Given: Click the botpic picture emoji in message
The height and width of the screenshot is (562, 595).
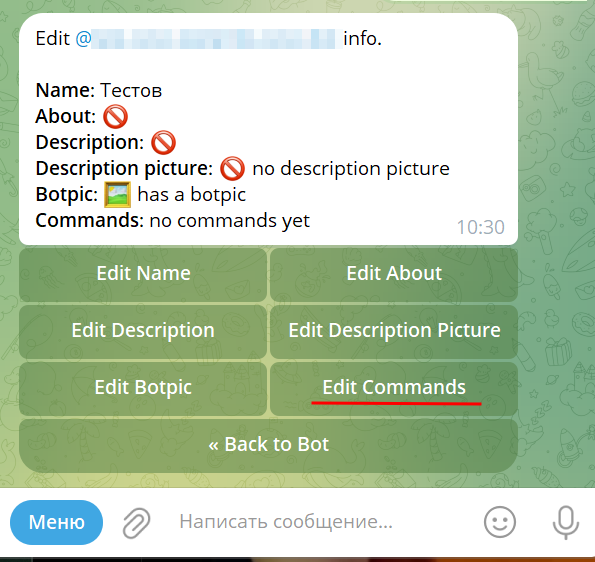Looking at the screenshot, I should [118, 195].
